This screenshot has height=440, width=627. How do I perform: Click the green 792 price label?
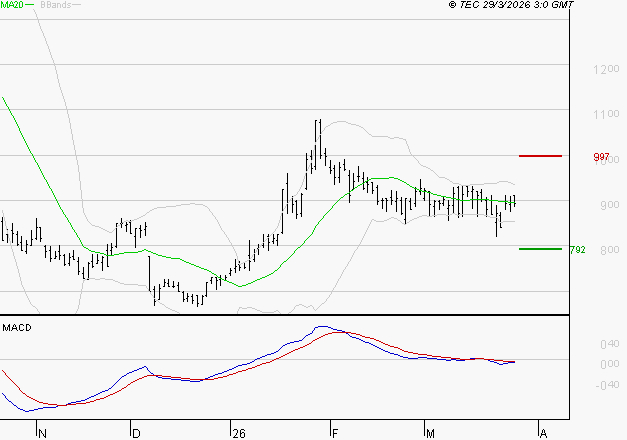coord(577,250)
